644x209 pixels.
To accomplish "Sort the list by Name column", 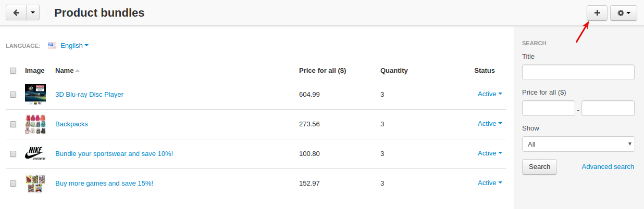I will [65, 71].
